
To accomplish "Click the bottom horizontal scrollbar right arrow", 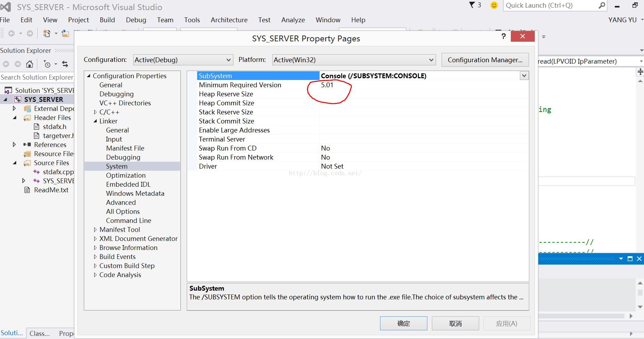I will click(x=631, y=316).
